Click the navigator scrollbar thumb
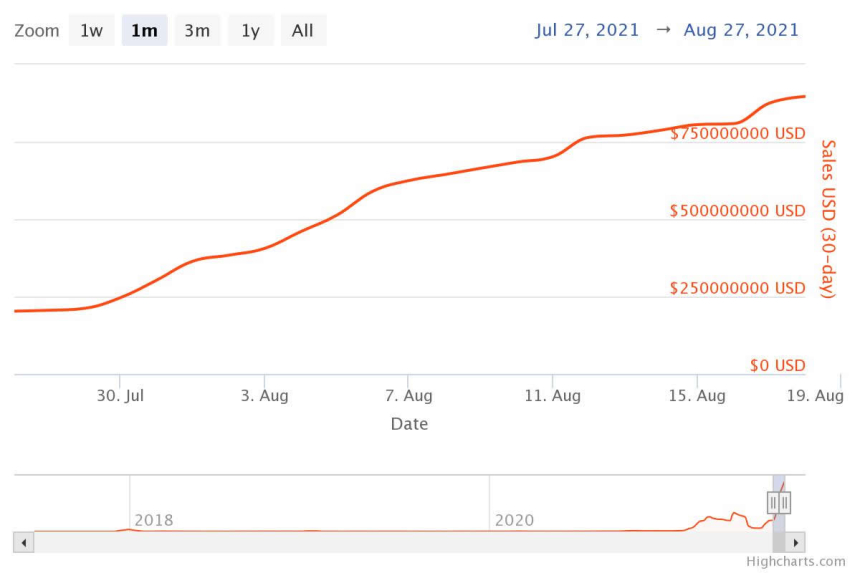 pyautogui.click(x=779, y=542)
